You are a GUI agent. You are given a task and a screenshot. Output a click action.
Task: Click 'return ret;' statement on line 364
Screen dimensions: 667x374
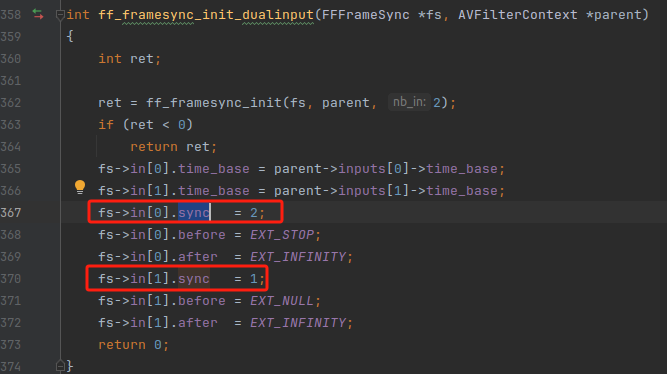pos(173,147)
